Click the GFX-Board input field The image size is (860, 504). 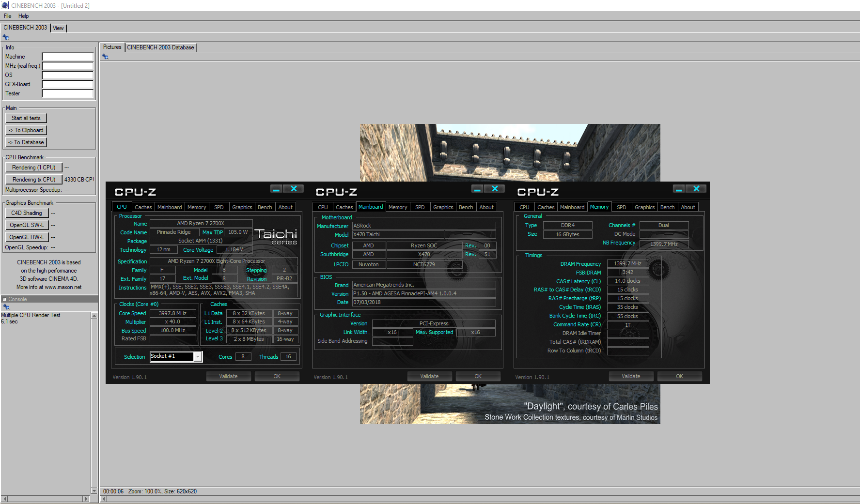[67, 84]
